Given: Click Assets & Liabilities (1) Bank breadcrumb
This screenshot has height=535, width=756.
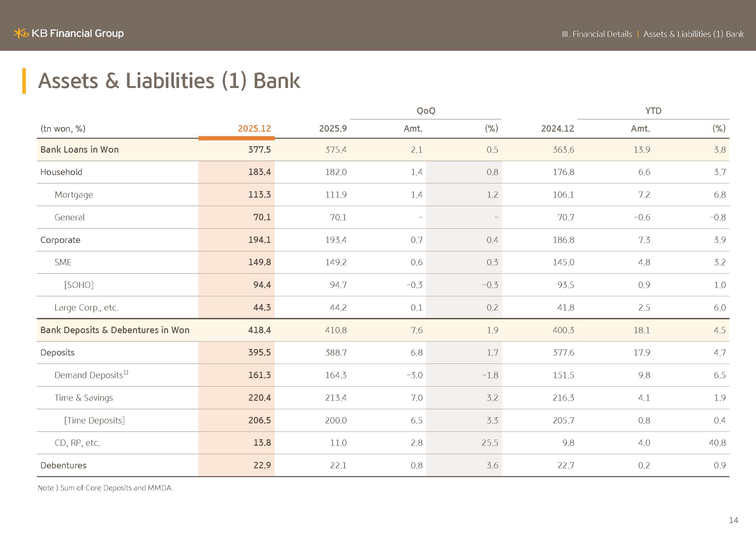Looking at the screenshot, I should (x=693, y=34).
